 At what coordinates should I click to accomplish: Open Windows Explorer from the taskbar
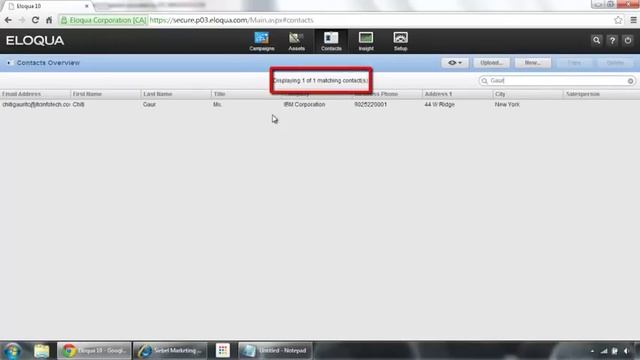tap(42, 351)
